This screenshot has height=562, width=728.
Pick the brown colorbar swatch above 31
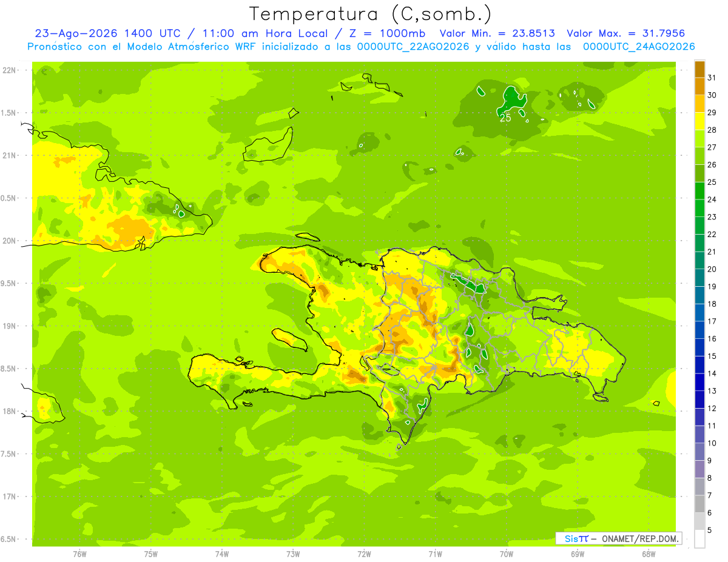(699, 69)
